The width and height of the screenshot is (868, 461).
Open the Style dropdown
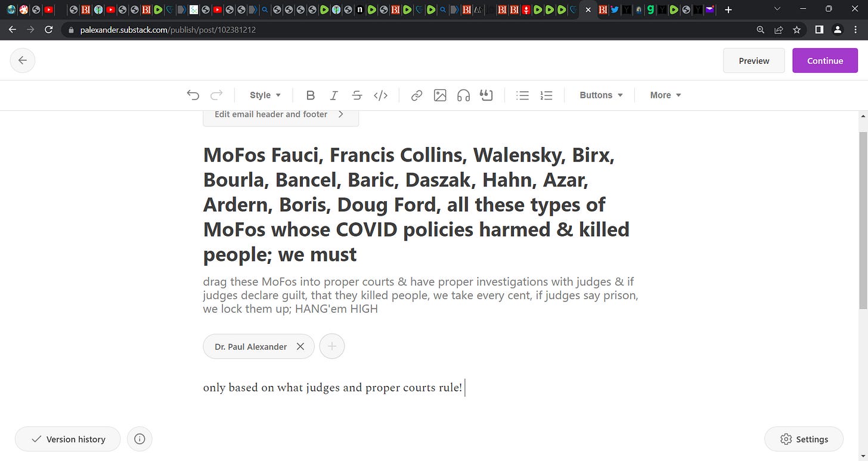[x=265, y=95]
